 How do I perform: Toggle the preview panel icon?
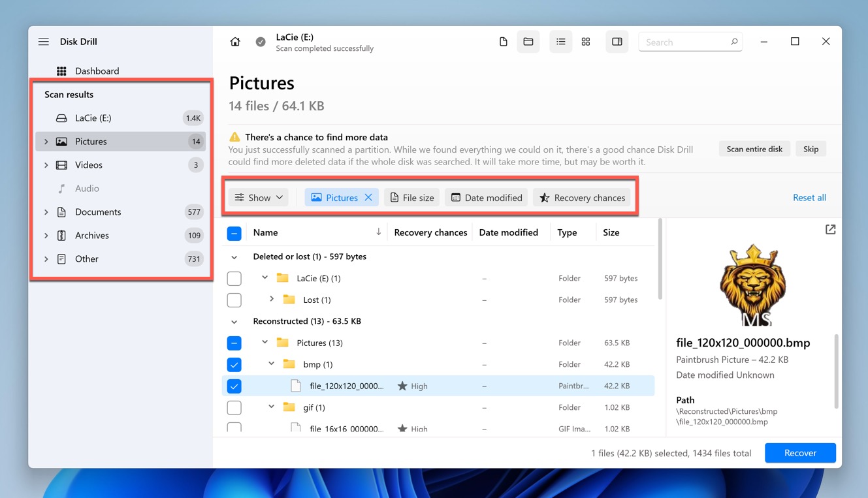617,42
